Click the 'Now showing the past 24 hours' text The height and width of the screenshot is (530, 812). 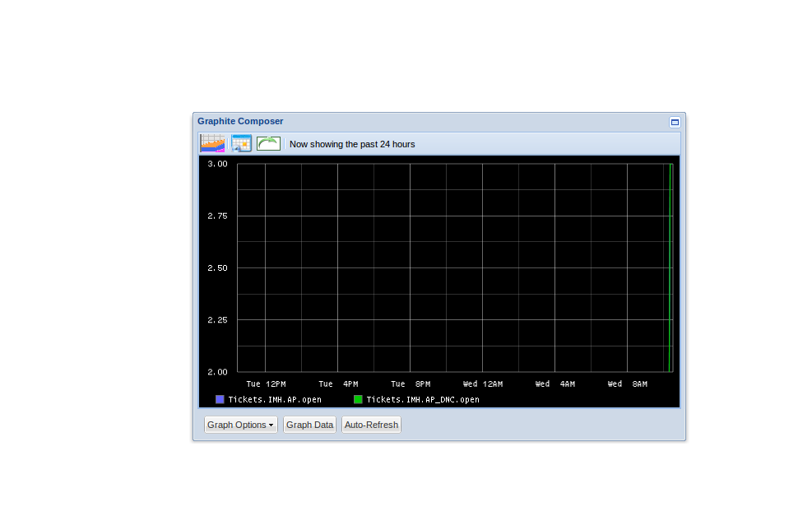coord(352,144)
